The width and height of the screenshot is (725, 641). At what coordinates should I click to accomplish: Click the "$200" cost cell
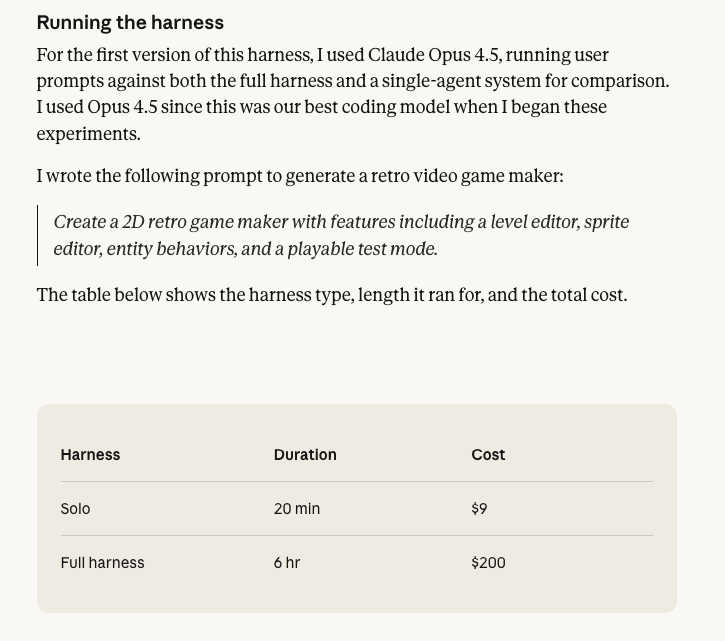pyautogui.click(x=488, y=563)
